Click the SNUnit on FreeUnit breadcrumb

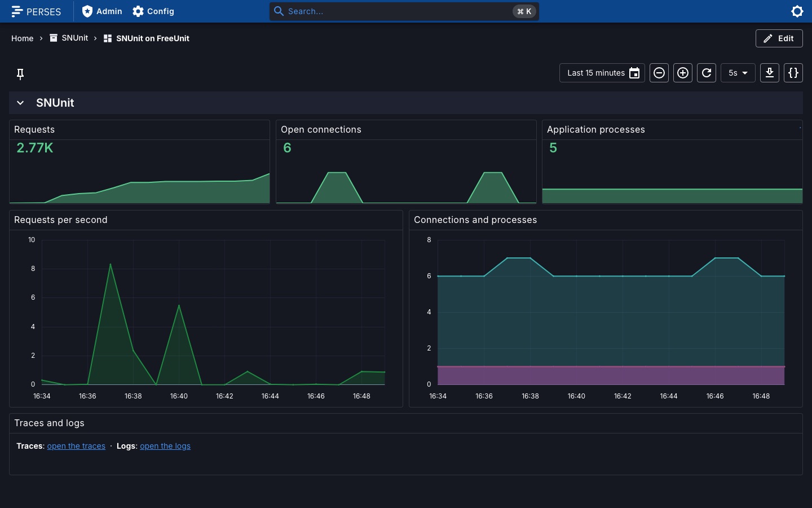[x=147, y=38]
